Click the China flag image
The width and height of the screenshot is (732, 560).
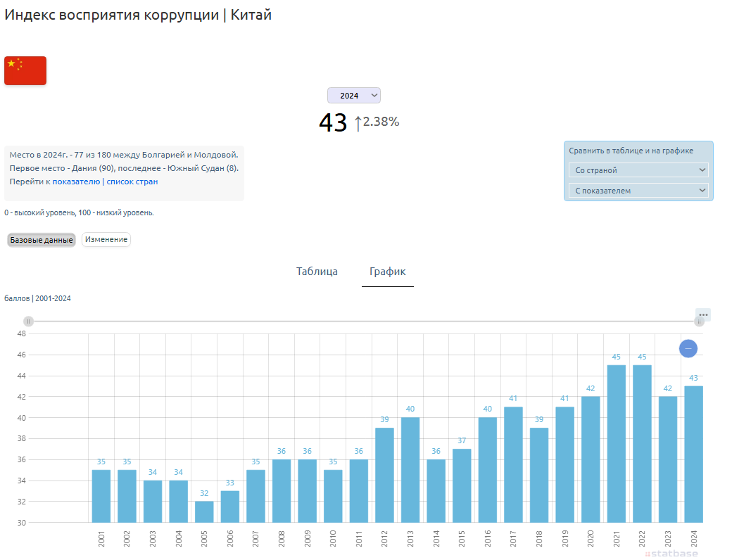[25, 70]
